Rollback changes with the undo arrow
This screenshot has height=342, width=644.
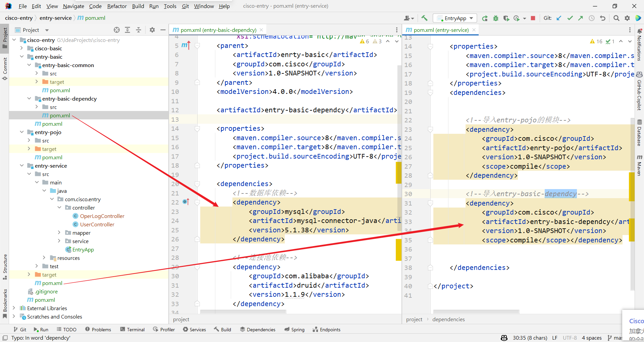click(603, 18)
